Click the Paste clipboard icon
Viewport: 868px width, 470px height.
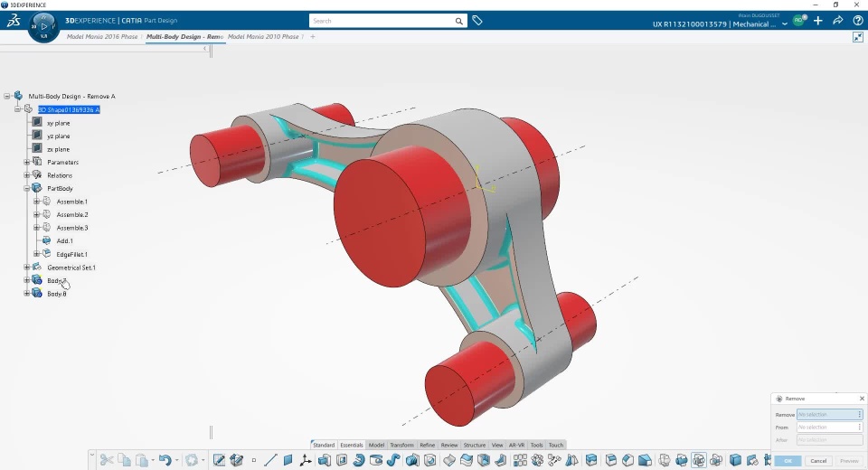142,460
